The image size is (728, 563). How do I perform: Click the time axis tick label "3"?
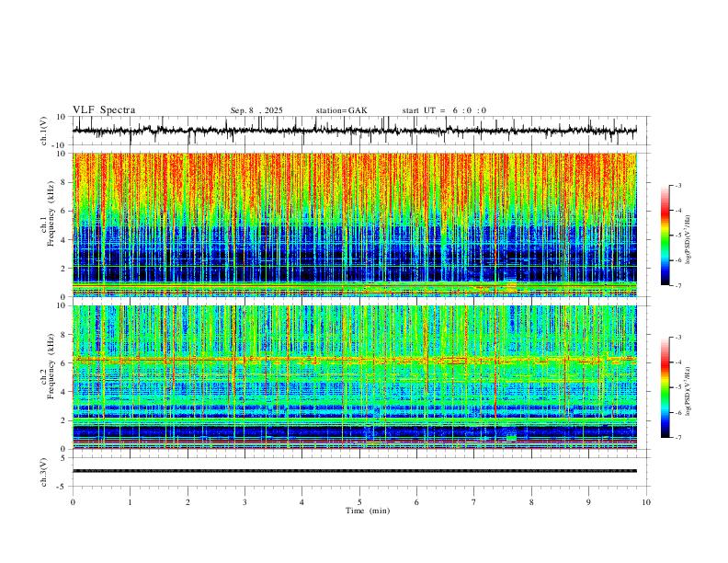(245, 502)
